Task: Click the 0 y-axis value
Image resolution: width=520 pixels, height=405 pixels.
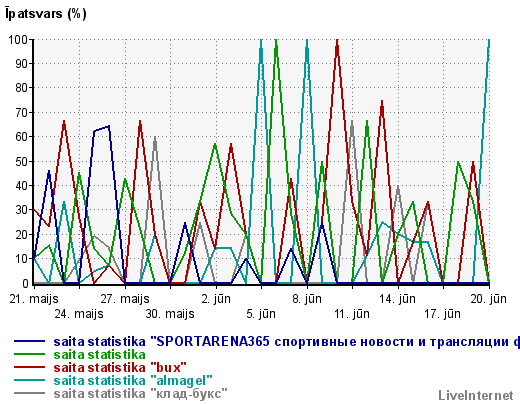Action: click(25, 284)
